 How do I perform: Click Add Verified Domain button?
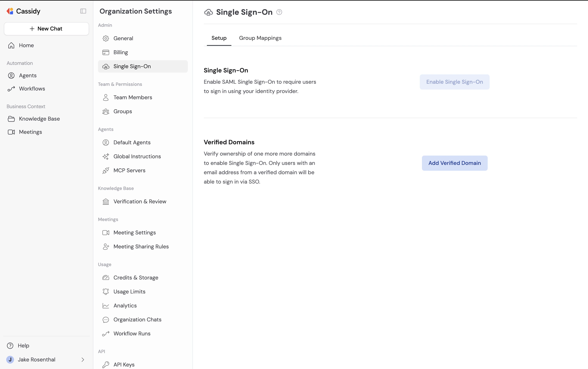click(454, 163)
